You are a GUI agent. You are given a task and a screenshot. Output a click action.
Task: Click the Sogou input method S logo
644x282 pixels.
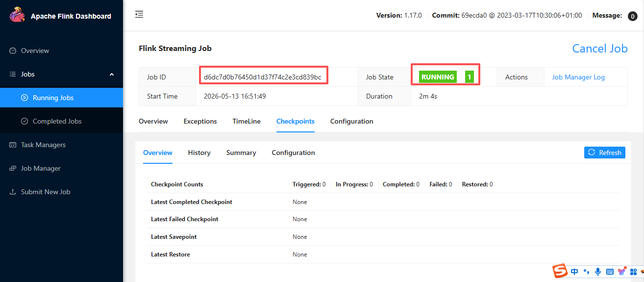point(560,271)
